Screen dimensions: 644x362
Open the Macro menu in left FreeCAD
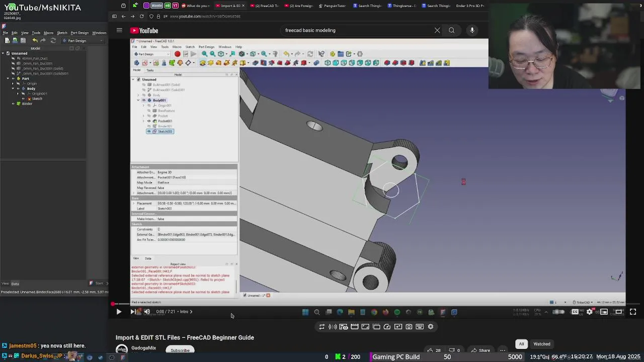point(48,33)
